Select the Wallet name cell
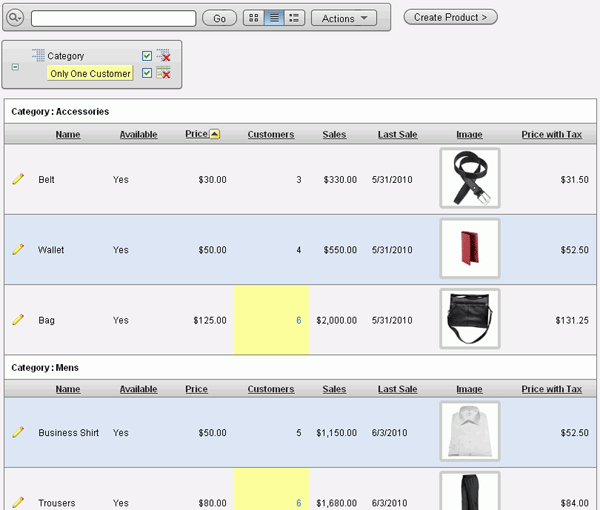 [51, 250]
